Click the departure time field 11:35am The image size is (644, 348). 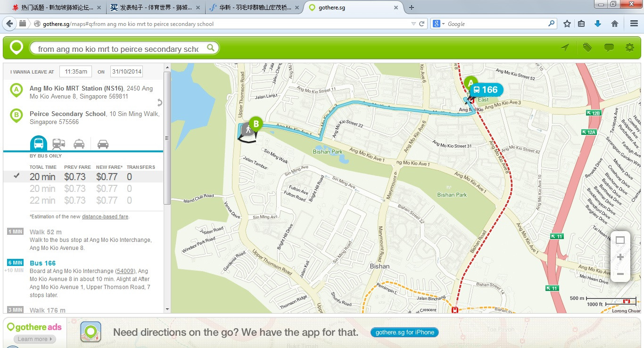tap(76, 72)
